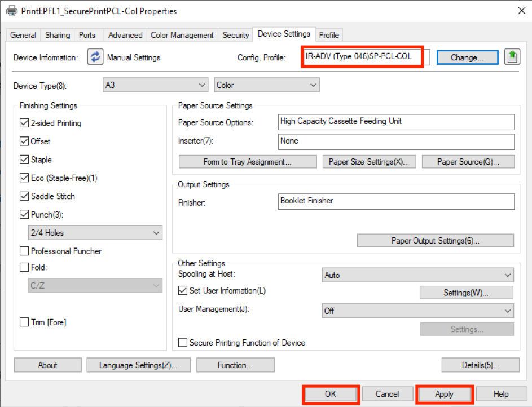Click the Change... config profile button

(467, 57)
